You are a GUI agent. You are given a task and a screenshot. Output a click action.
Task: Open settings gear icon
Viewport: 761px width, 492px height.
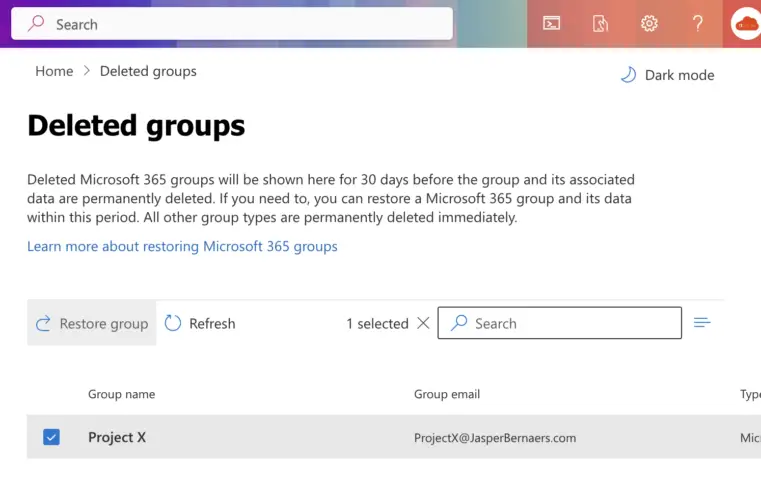point(649,23)
